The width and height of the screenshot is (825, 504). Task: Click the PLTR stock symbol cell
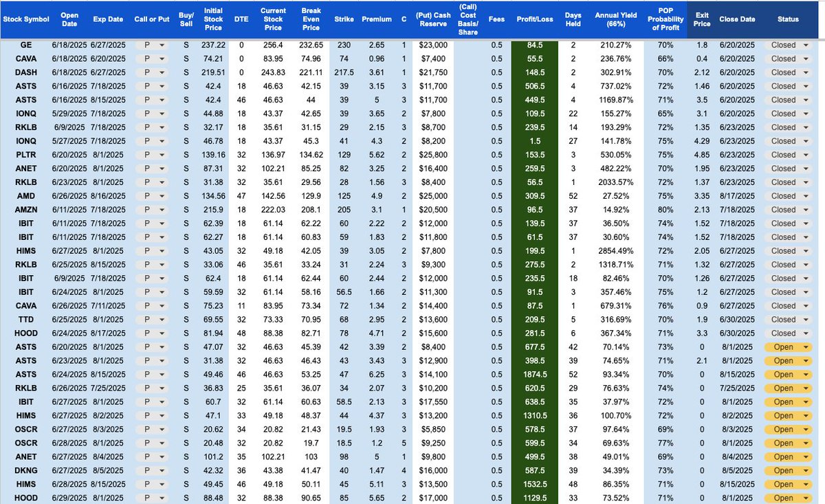point(26,155)
